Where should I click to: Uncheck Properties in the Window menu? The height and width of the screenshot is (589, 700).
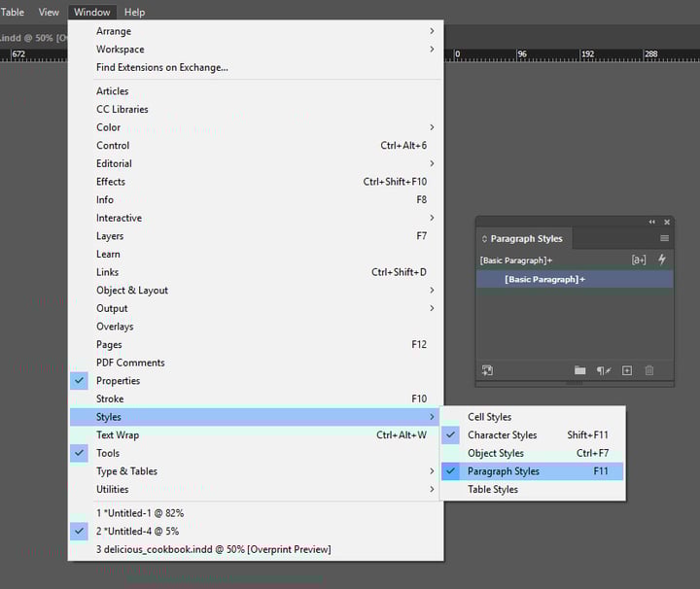tap(118, 381)
